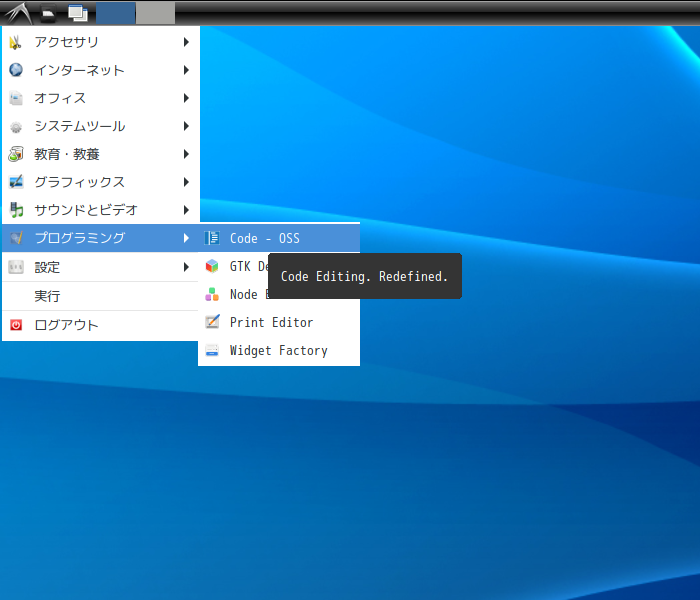This screenshot has height=600, width=700.
Task: Open the サウンドとビデオ menu category
Action: pos(100,210)
